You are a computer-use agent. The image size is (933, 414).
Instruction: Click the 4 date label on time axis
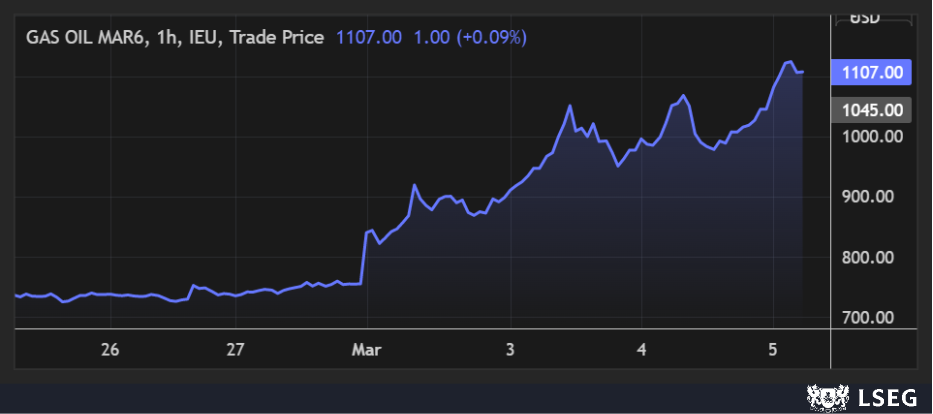642,349
